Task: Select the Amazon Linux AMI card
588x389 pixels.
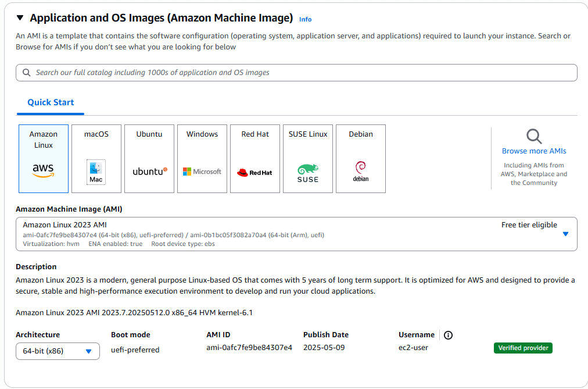Action: click(44, 158)
